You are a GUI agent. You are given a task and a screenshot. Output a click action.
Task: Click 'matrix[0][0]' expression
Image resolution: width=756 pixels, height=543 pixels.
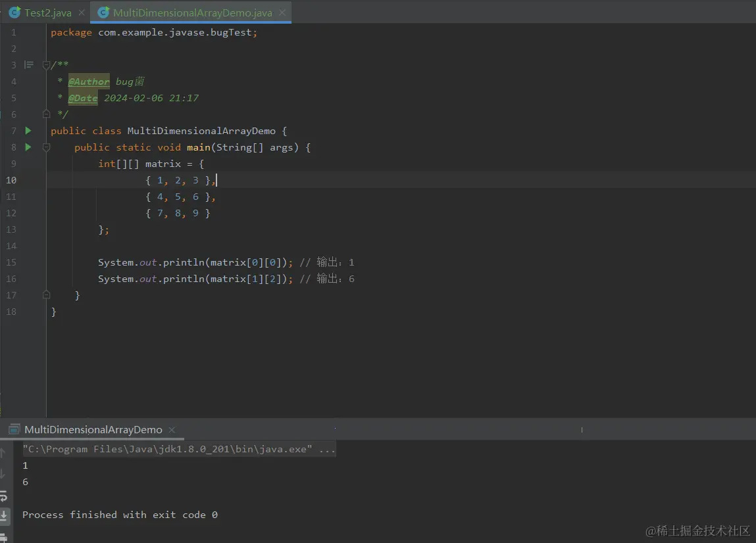[246, 262]
